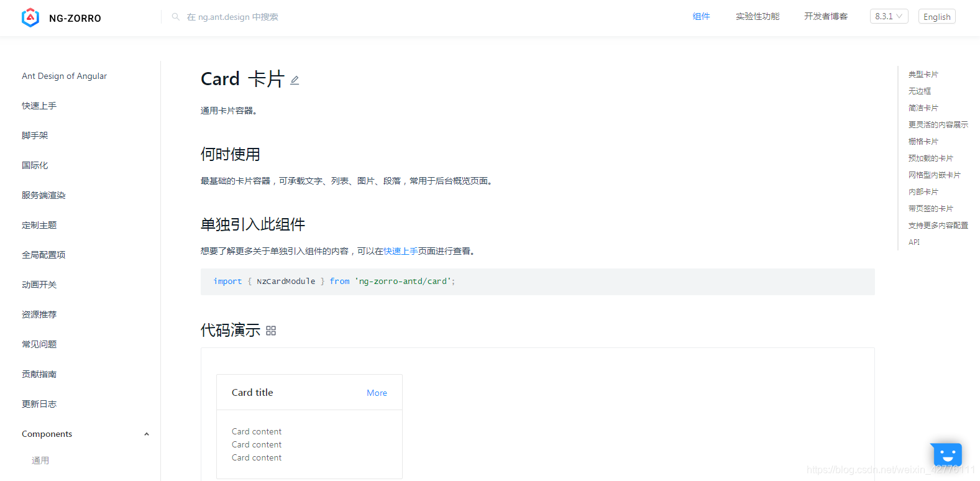Open the 8.3.1 version dropdown
The height and width of the screenshot is (481, 980).
click(889, 16)
